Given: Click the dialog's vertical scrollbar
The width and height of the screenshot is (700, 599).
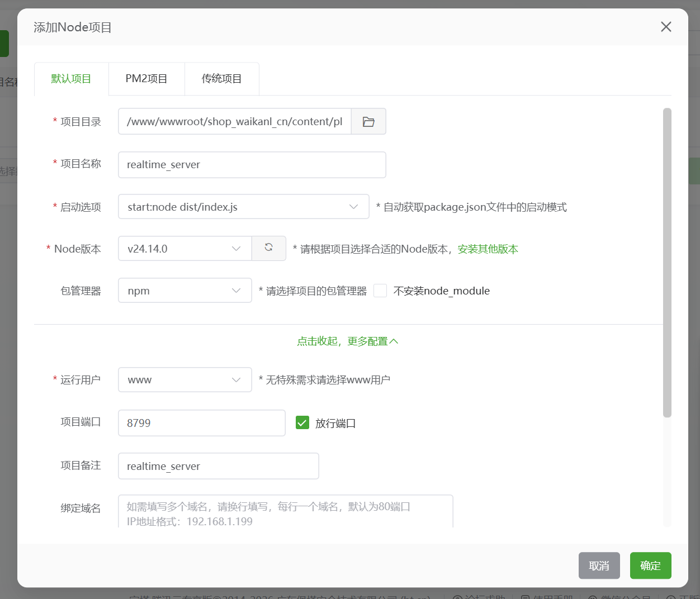Looking at the screenshot, I should pos(667,263).
